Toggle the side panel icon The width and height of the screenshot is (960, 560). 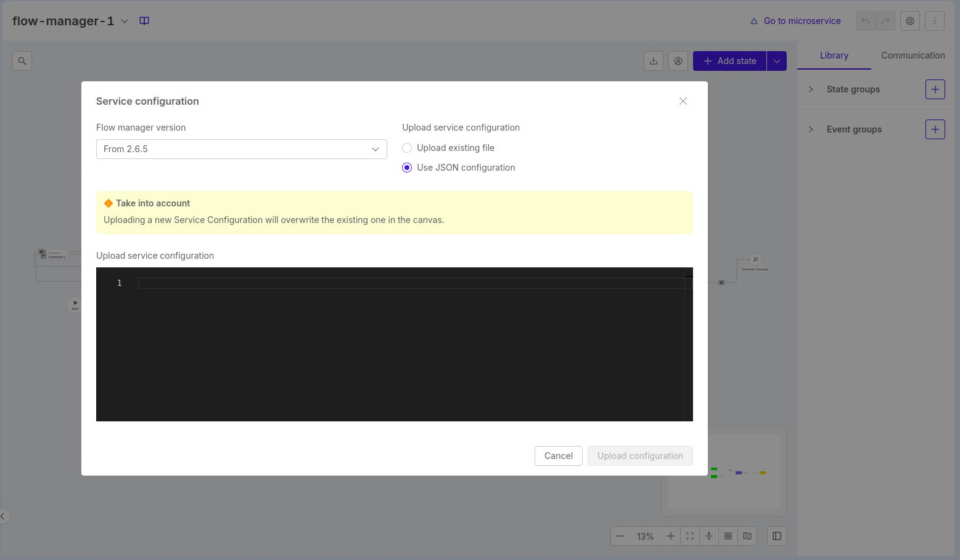coord(777,536)
